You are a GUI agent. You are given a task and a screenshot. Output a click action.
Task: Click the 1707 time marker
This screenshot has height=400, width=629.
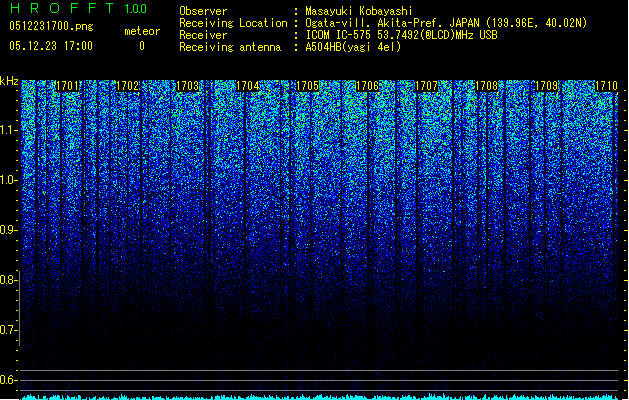pyautogui.click(x=426, y=86)
